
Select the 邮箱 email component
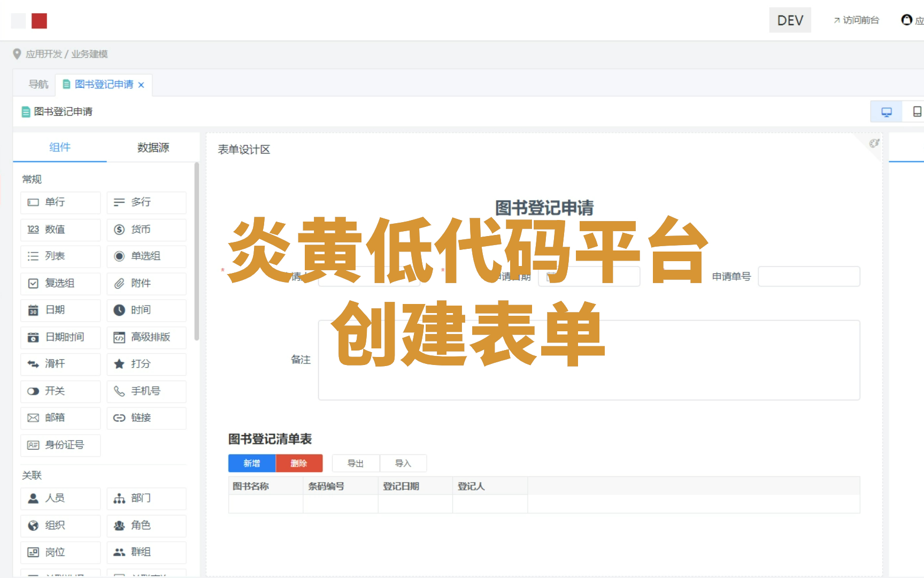coord(60,418)
